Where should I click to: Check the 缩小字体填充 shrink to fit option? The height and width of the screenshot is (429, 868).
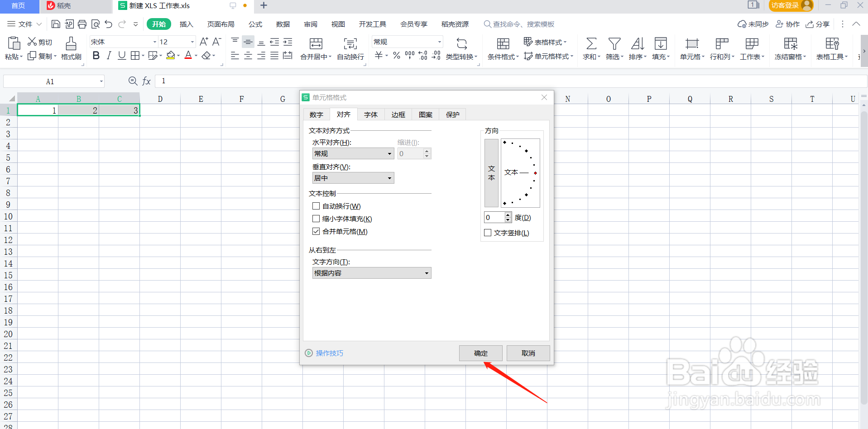pyautogui.click(x=316, y=219)
